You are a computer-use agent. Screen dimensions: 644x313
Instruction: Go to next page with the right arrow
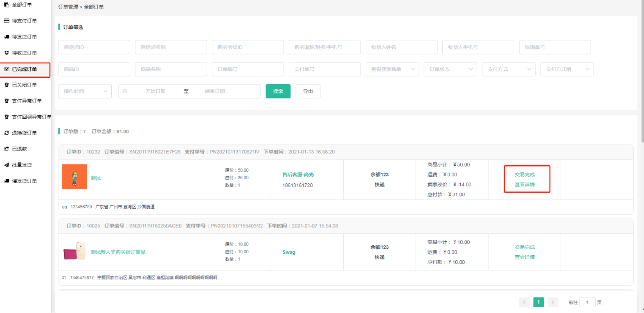552,302
